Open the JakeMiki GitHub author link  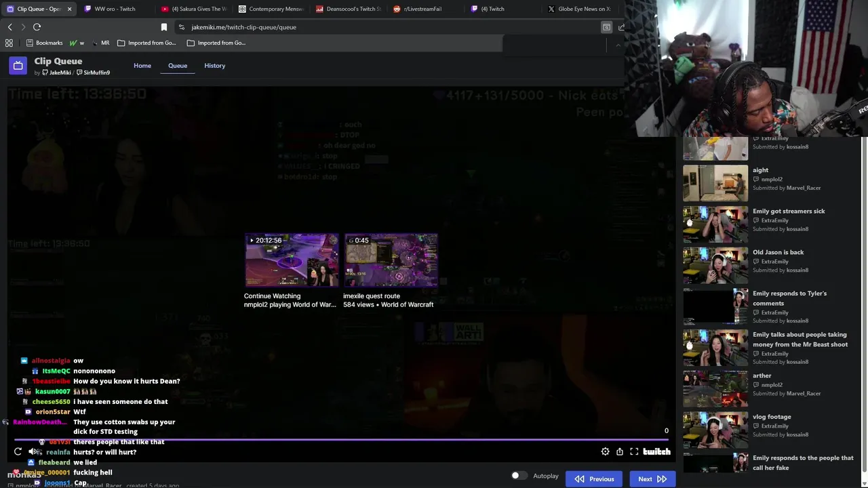(x=56, y=73)
